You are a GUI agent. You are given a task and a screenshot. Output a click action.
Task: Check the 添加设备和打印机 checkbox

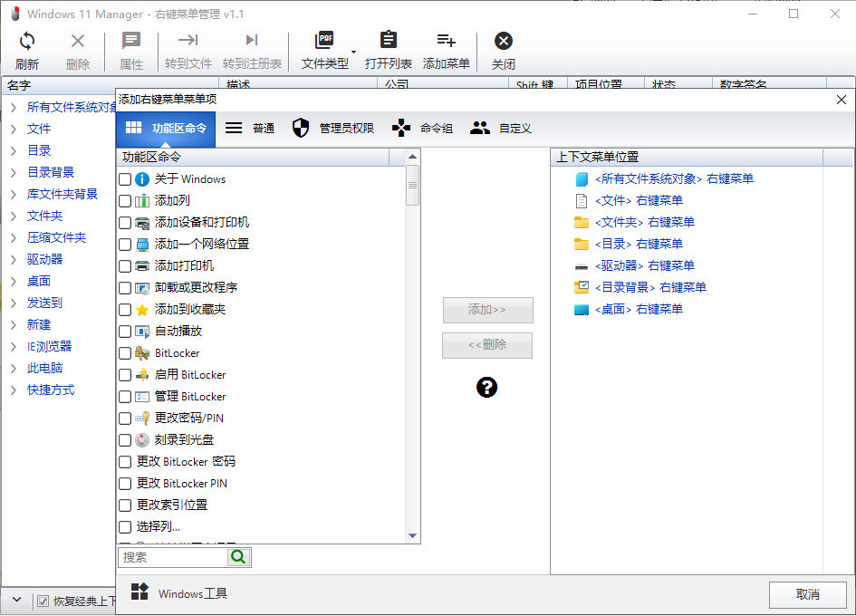[x=125, y=223]
